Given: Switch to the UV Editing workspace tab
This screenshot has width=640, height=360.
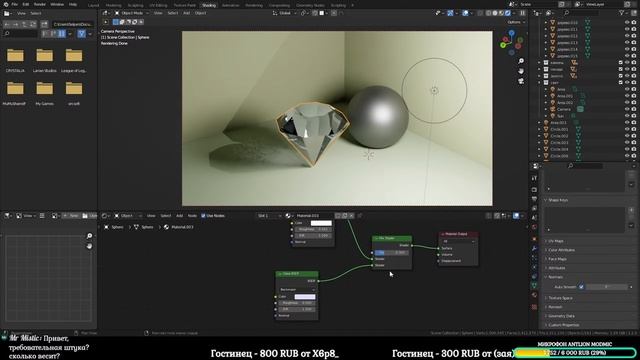Looking at the screenshot, I should 158,5.
